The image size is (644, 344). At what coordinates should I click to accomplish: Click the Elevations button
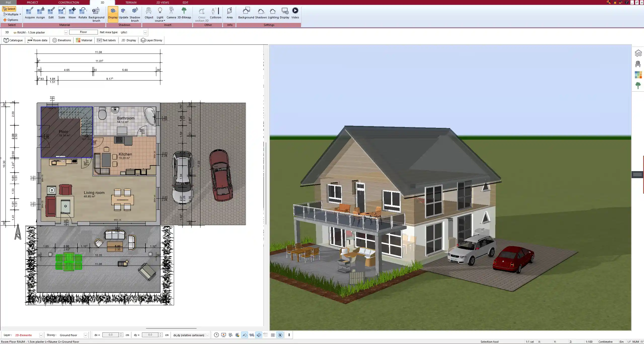click(x=61, y=40)
